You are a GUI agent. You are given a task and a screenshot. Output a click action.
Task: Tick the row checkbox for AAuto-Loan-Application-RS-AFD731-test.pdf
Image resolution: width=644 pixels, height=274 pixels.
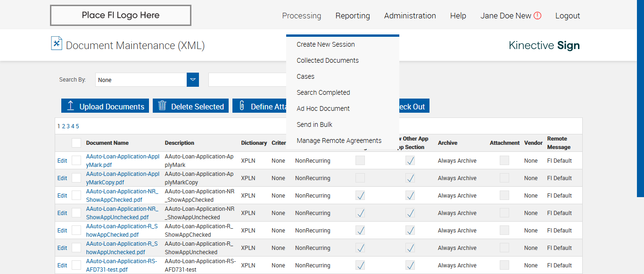click(x=76, y=265)
